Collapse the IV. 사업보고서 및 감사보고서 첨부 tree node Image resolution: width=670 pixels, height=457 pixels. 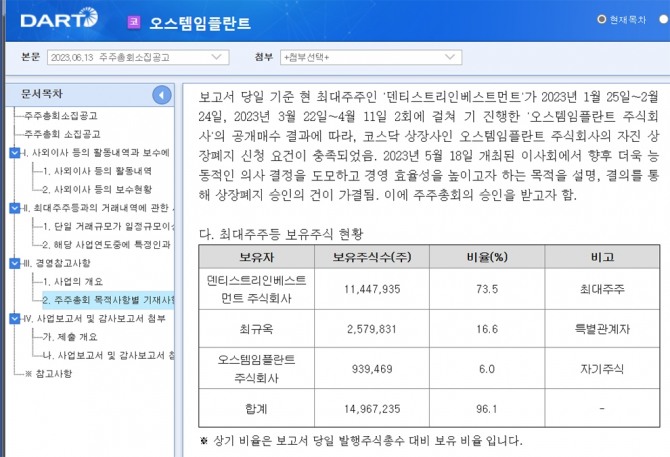click(x=15, y=319)
